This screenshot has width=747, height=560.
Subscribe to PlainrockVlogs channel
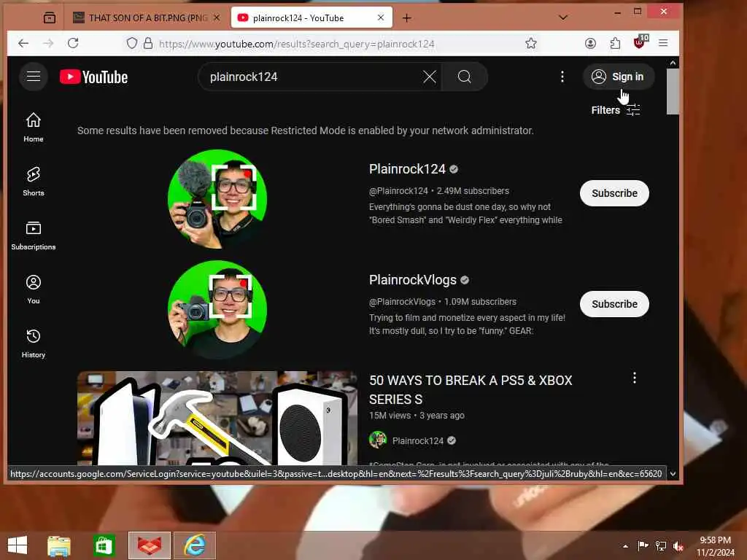click(614, 304)
